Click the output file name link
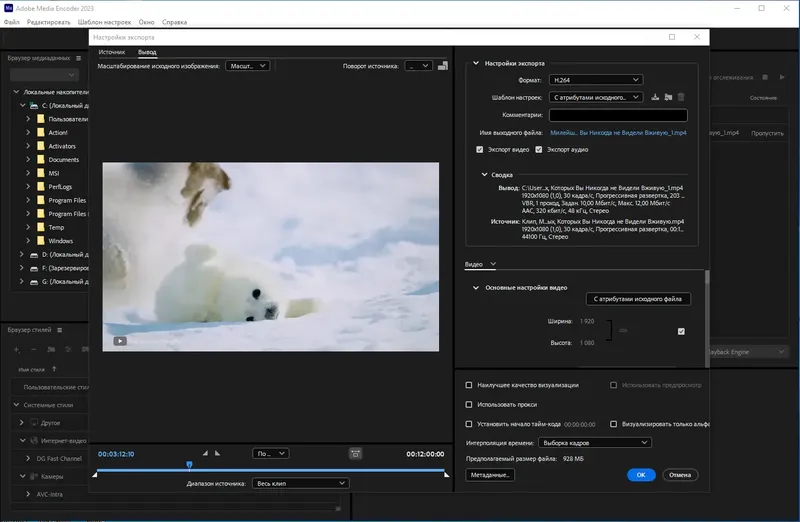800x522 pixels. click(618, 132)
